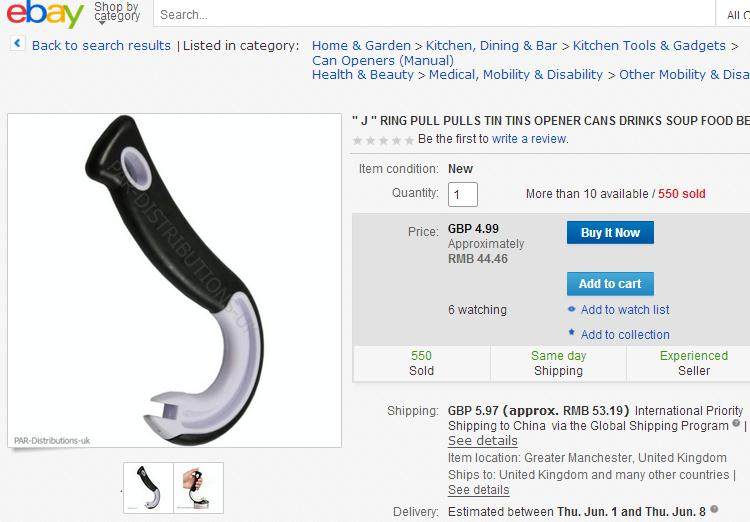Click See details under shipping cost
The height and width of the screenshot is (522, 750).
click(x=483, y=441)
